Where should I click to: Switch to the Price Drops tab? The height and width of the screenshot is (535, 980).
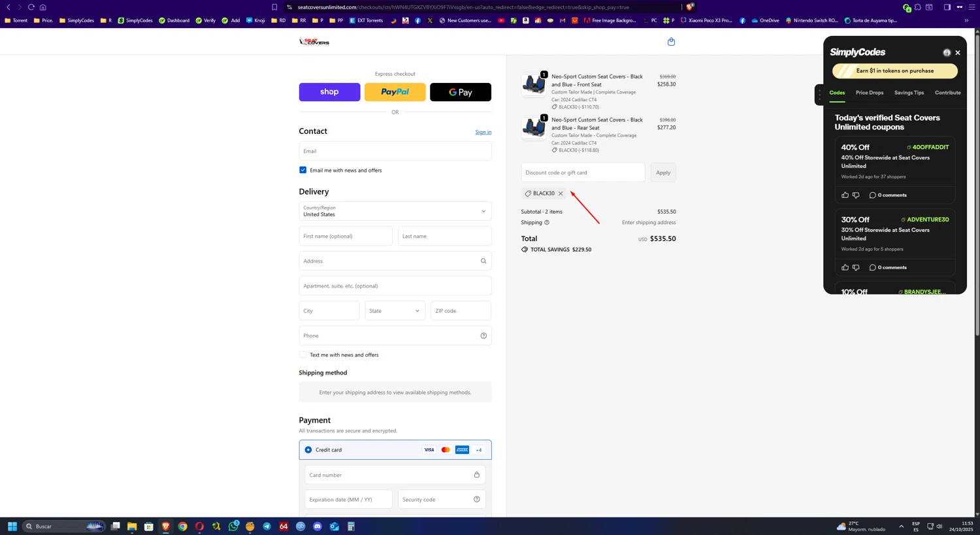click(870, 93)
